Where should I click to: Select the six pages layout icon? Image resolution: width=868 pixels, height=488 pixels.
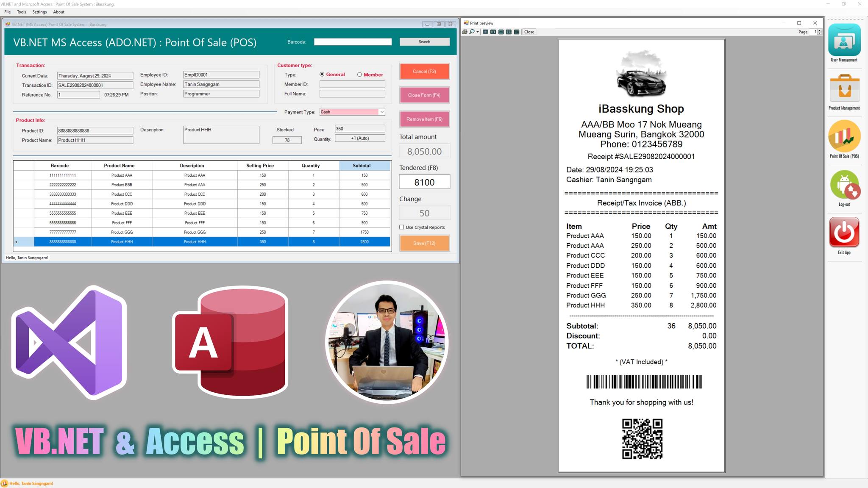click(x=517, y=32)
